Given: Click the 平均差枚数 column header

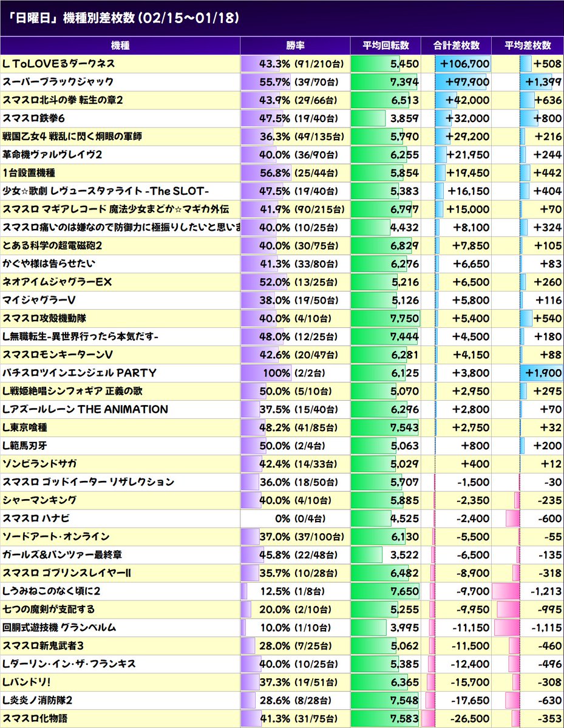Looking at the screenshot, I should [x=528, y=46].
